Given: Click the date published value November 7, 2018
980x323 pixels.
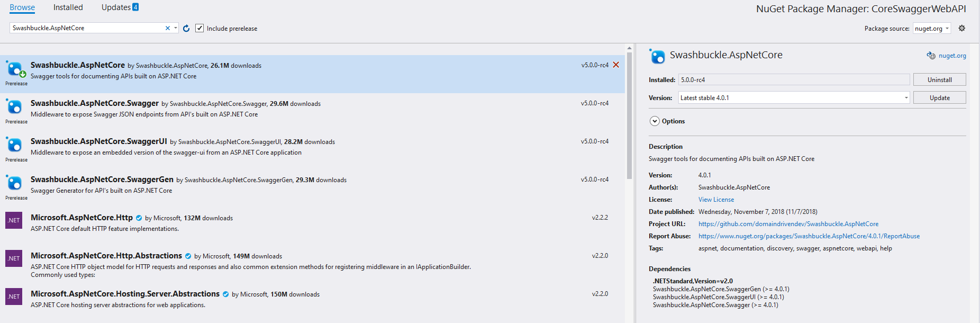Looking at the screenshot, I should pos(758,212).
